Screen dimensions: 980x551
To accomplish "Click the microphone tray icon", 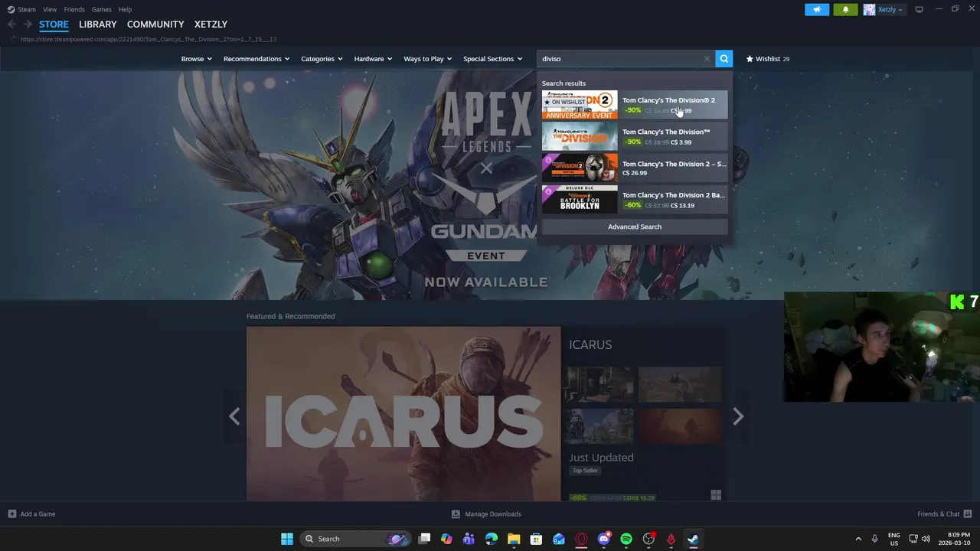I will tap(874, 539).
